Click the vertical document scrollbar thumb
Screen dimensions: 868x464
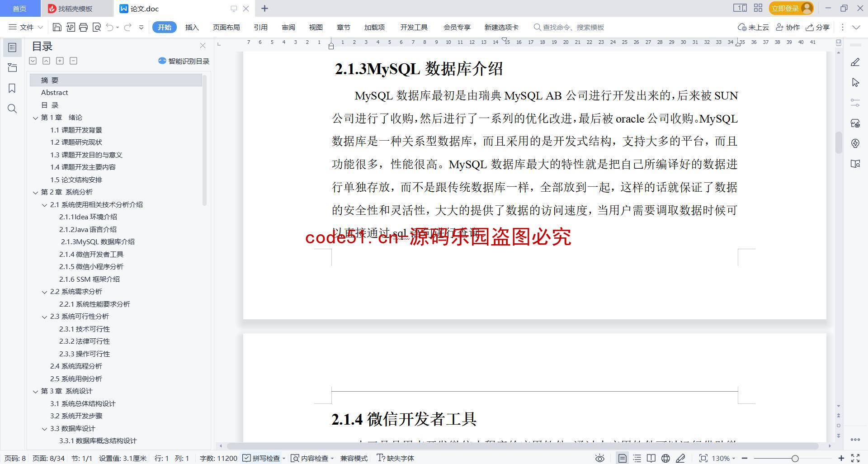[x=839, y=143]
